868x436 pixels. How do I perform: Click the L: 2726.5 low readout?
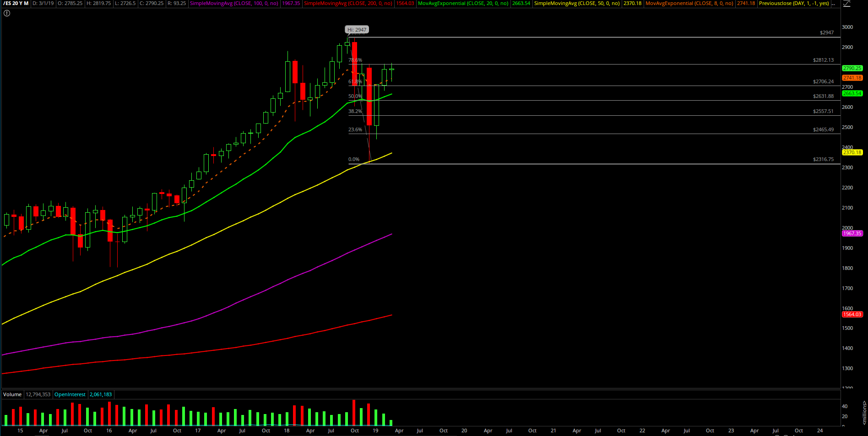125,3
